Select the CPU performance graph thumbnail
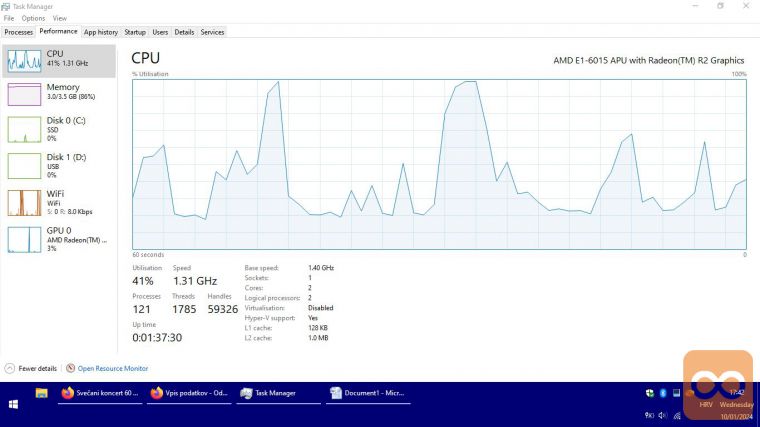The width and height of the screenshot is (760, 427). pos(24,61)
